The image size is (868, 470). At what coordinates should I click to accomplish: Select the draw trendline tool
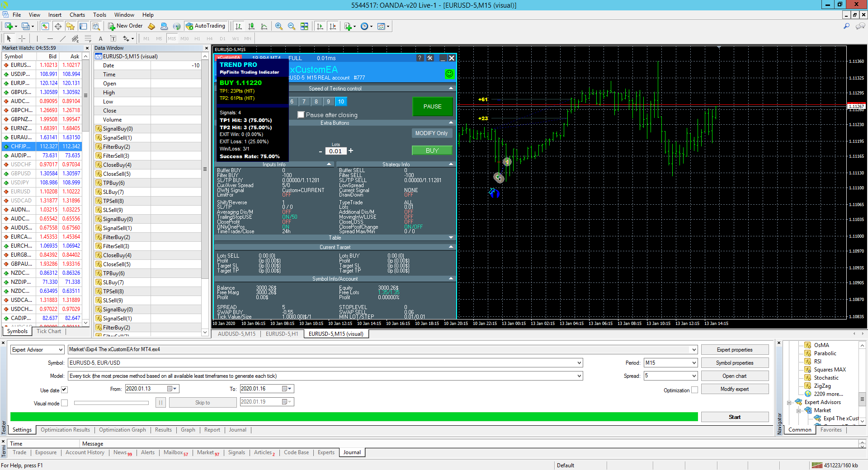[63, 38]
